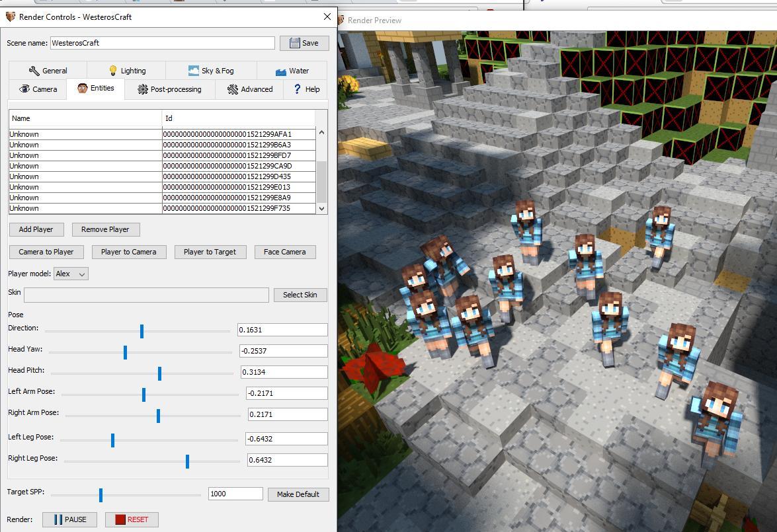Click the Camera tab's camera icon

[23, 89]
